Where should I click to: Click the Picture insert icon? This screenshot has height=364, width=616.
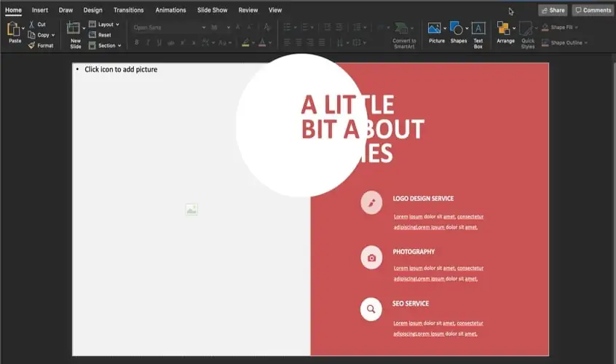435,28
